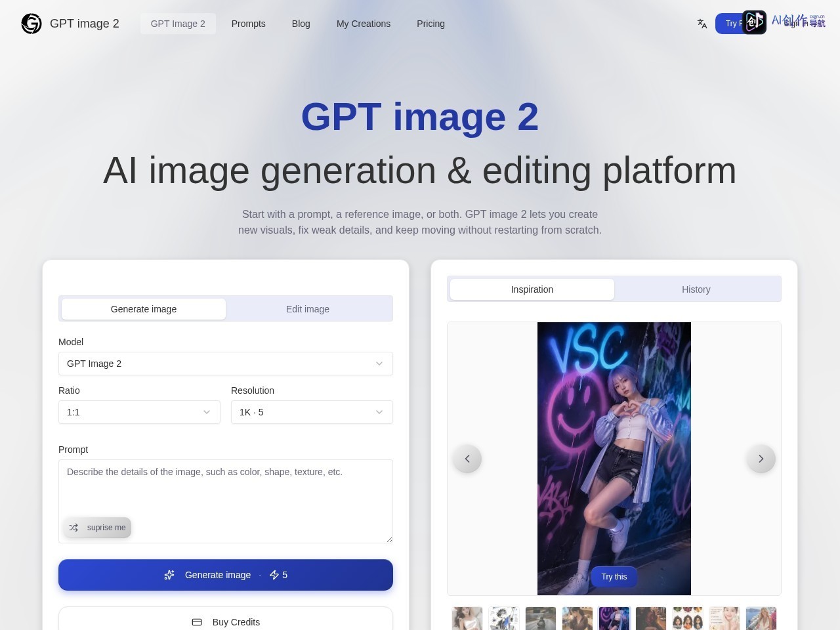Select the Inspiration tab
The image size is (840, 630).
pos(532,289)
